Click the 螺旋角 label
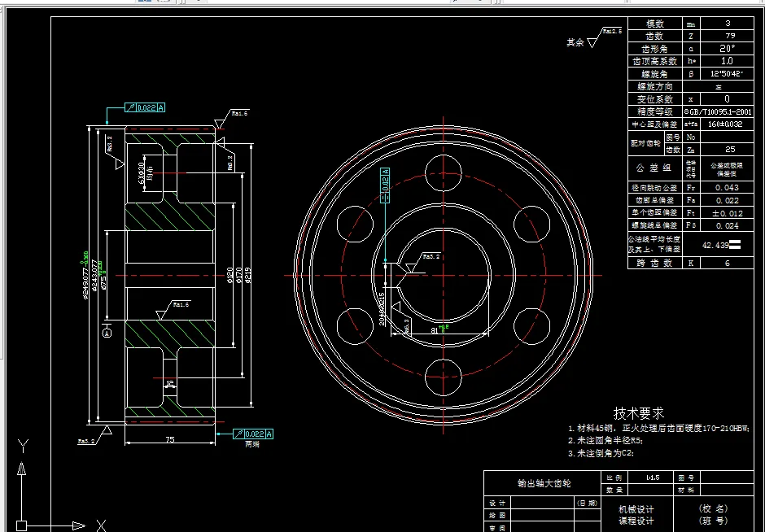The image size is (765, 532). coord(655,74)
